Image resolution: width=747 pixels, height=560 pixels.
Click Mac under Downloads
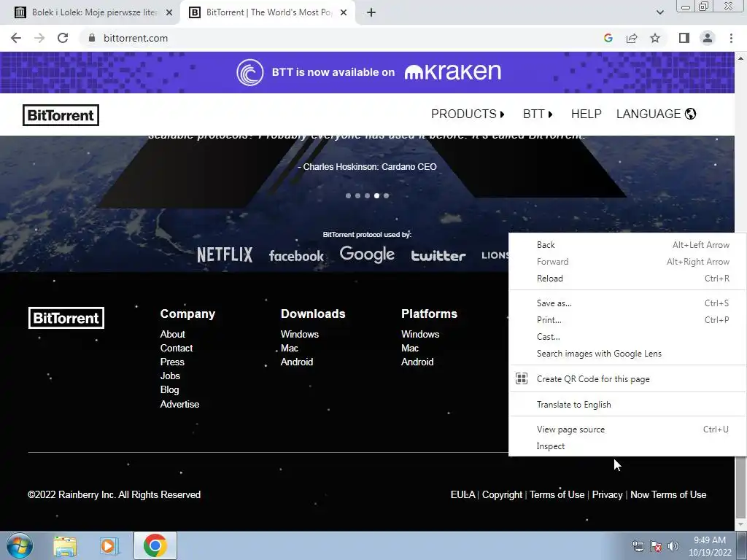tap(289, 348)
